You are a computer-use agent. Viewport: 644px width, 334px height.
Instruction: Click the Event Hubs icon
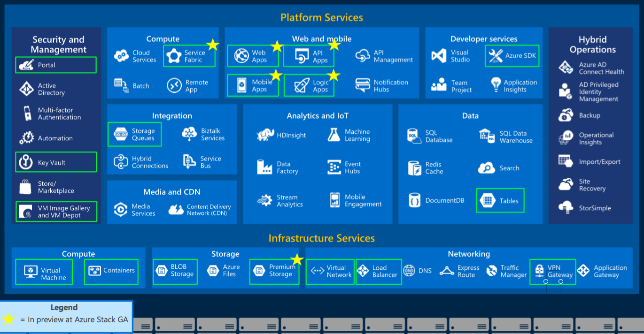click(334, 167)
